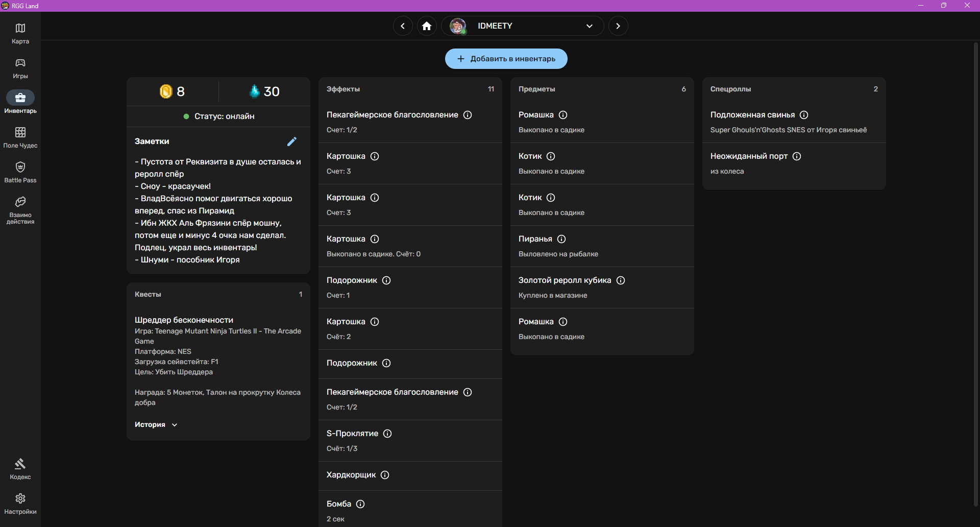The width and height of the screenshot is (980, 527).
Task: Open Настройки settings
Action: click(x=20, y=504)
